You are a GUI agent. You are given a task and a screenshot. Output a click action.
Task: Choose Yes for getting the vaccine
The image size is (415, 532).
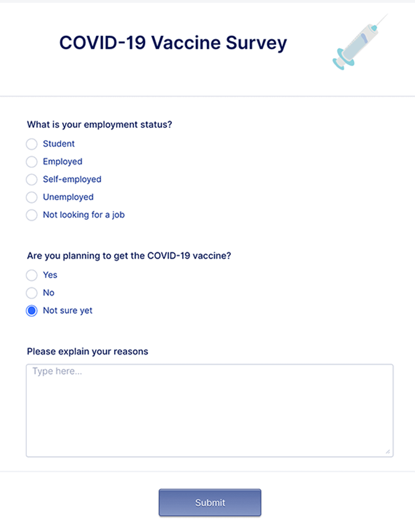pos(32,275)
